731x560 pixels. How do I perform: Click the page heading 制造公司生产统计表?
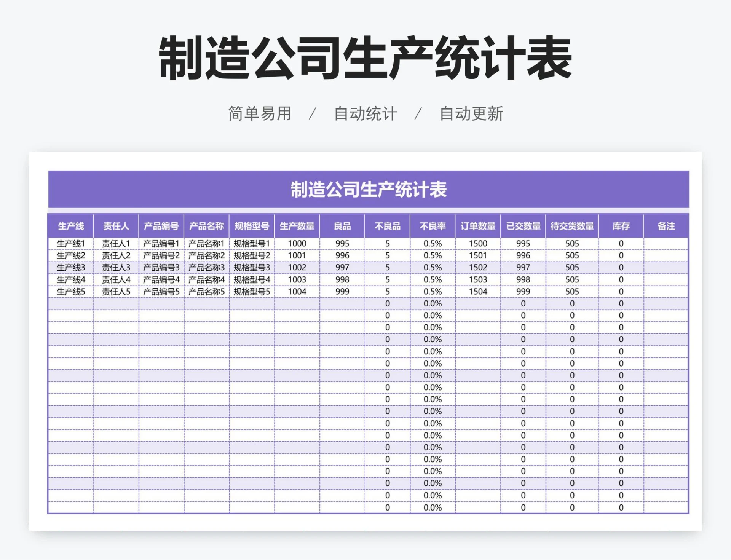[365, 60]
